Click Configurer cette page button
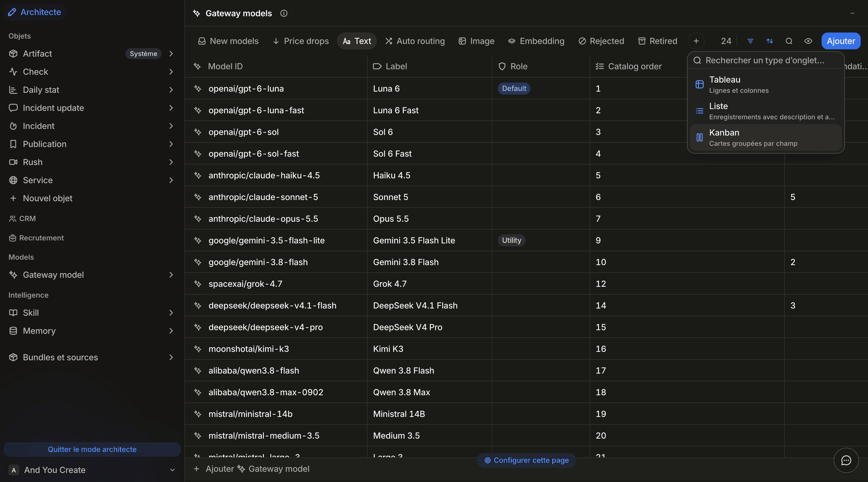 pyautogui.click(x=527, y=460)
